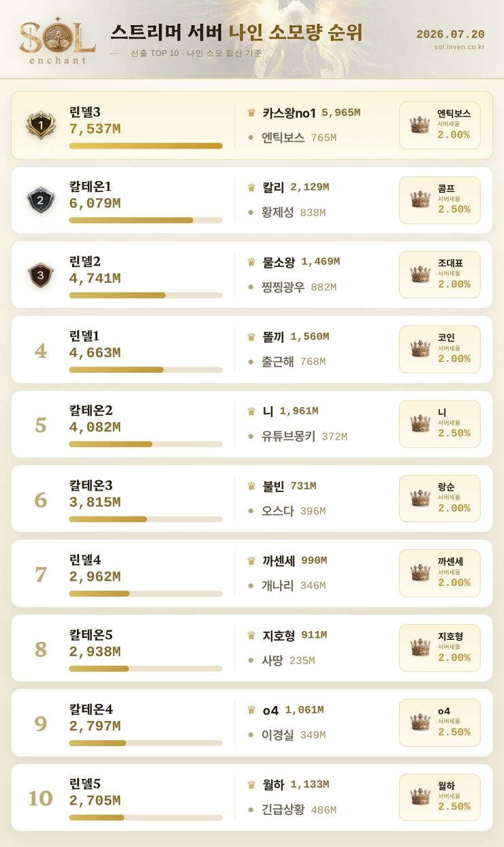Viewport: 504px width, 847px height.
Task: Click the rank number 7
Action: (40, 574)
